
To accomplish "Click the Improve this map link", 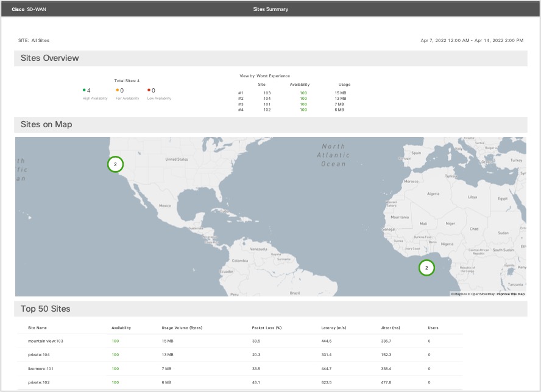I will pos(511,294).
